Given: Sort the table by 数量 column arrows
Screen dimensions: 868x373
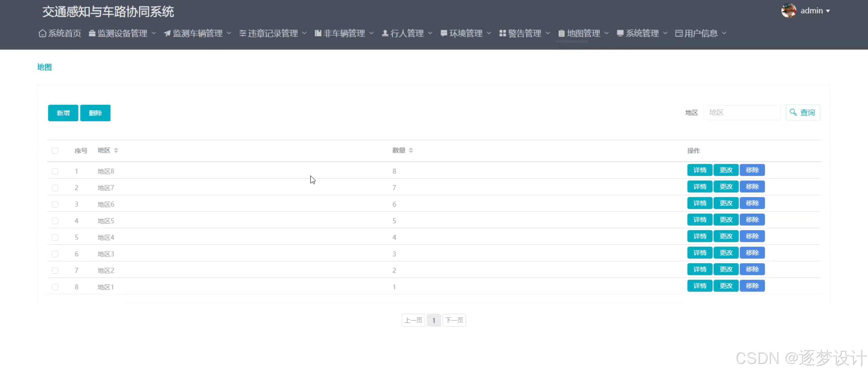Looking at the screenshot, I should pos(411,150).
